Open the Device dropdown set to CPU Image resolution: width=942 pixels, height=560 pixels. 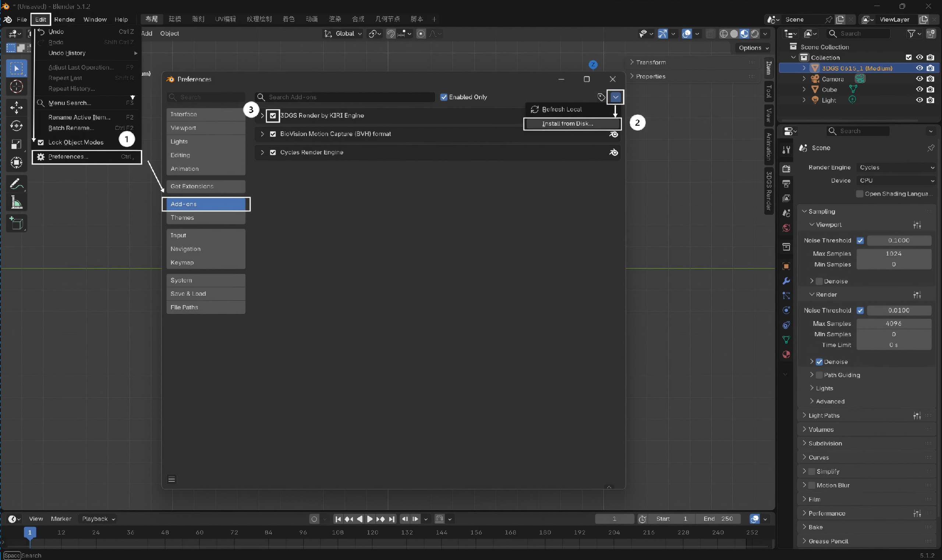click(896, 181)
